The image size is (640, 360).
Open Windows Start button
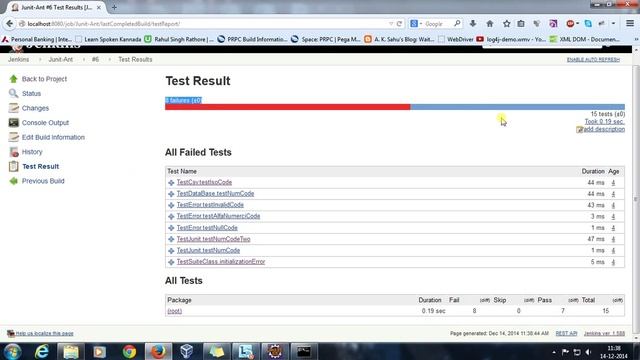click(12, 351)
